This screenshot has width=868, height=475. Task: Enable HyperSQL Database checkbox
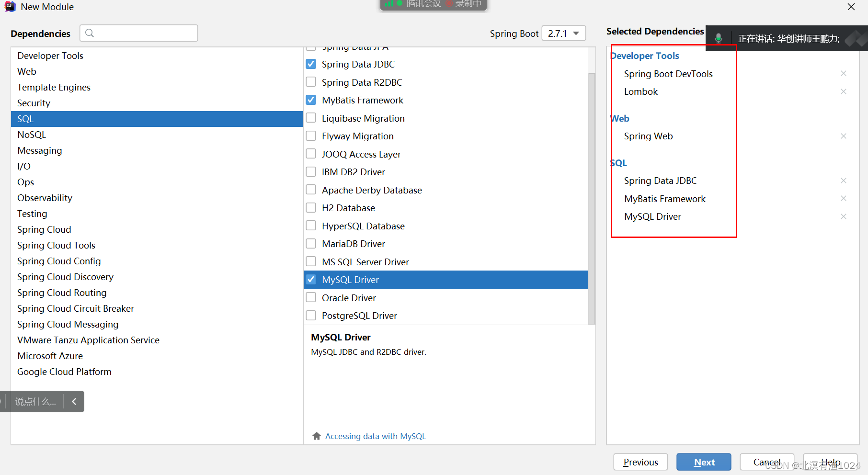[311, 226]
